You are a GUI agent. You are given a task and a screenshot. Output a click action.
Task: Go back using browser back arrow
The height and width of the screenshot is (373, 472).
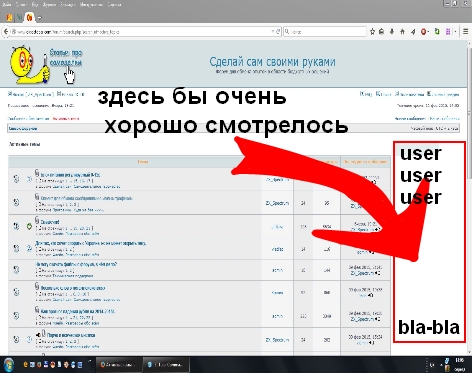[6, 32]
